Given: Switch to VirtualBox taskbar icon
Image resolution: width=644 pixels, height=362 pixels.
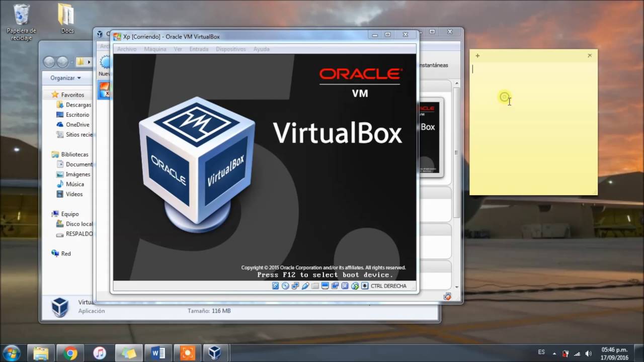Looking at the screenshot, I should pos(215,353).
